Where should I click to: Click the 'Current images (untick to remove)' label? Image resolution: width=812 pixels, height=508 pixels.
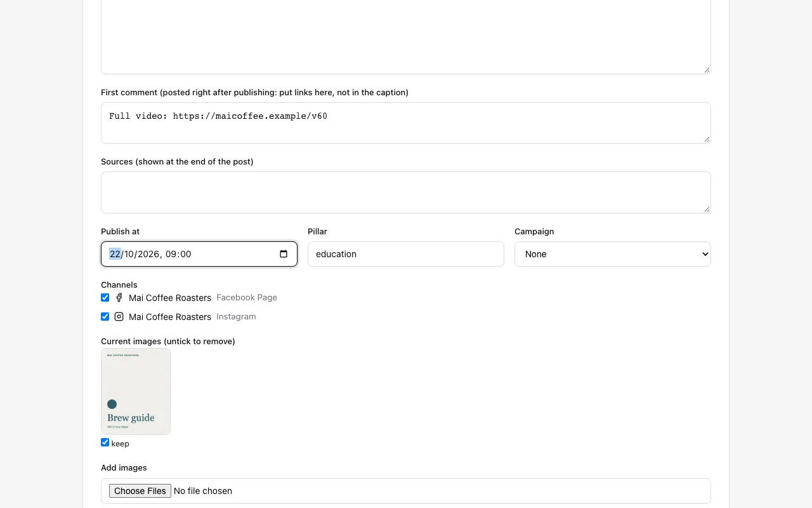coord(168,342)
